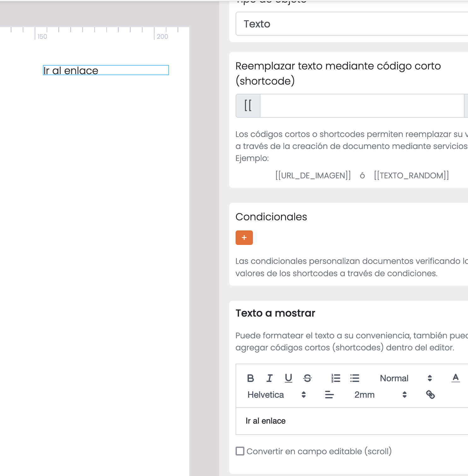Open the Texto object type selector
468x476 pixels.
(x=352, y=24)
